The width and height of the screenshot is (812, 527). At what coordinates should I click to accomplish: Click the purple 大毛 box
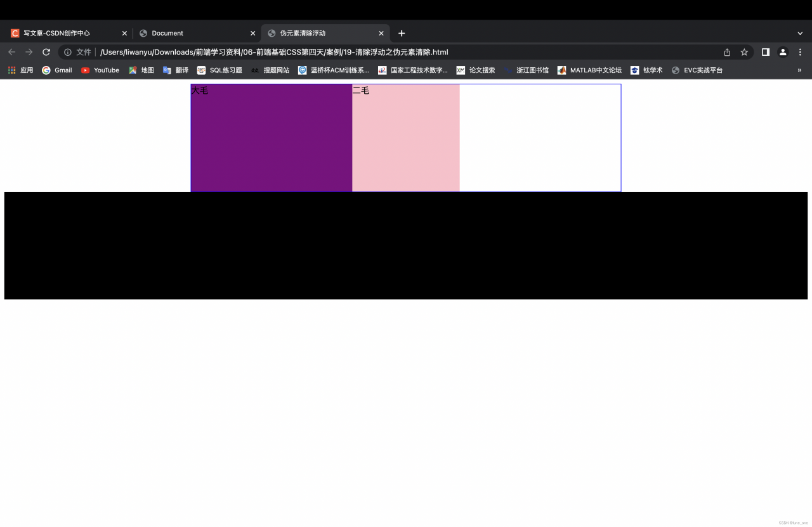click(272, 138)
